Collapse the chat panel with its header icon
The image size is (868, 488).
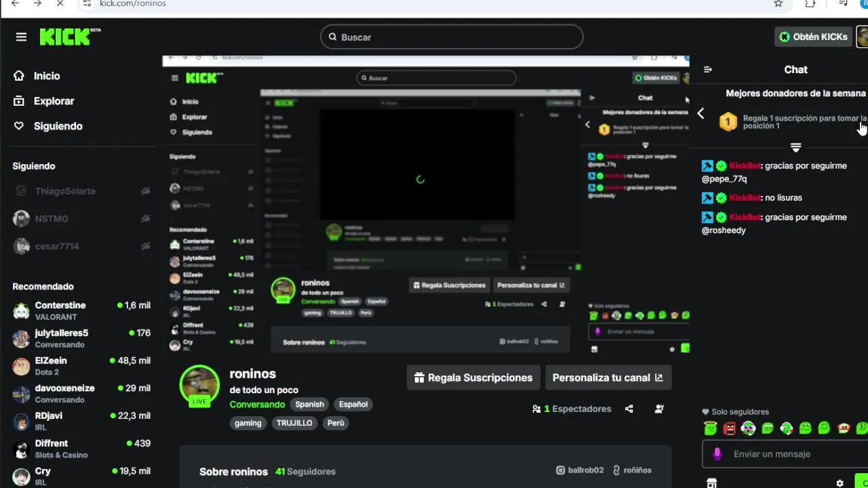[x=708, y=69]
